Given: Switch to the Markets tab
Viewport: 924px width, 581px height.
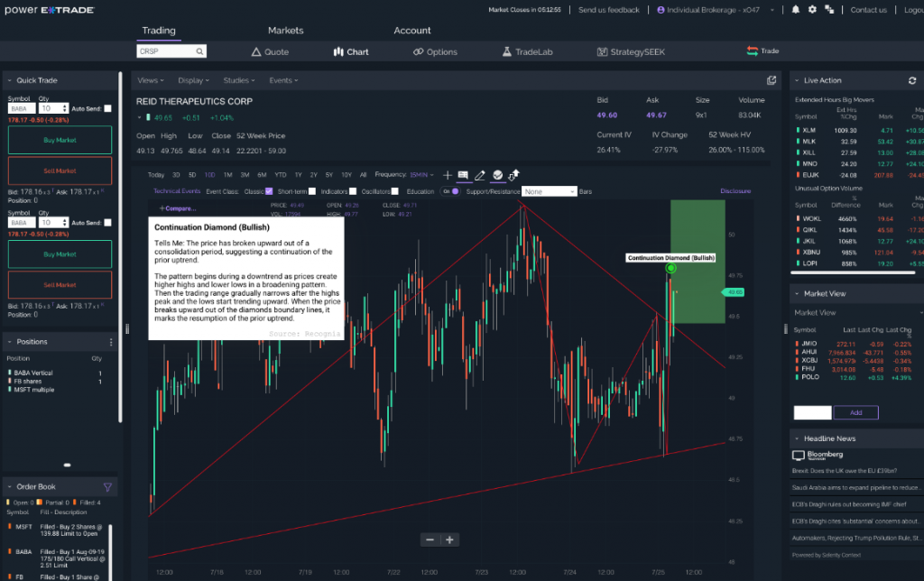Looking at the screenshot, I should click(x=285, y=31).
